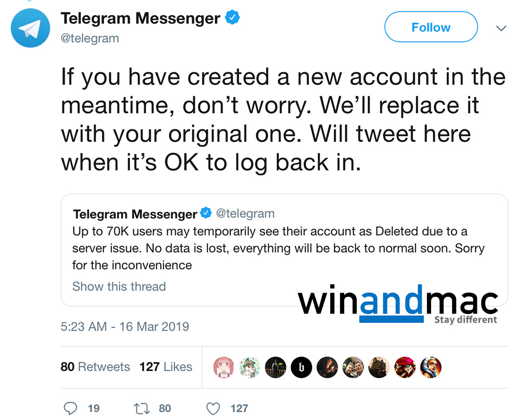Open the blue-and-white striped character avatar

coord(431,367)
